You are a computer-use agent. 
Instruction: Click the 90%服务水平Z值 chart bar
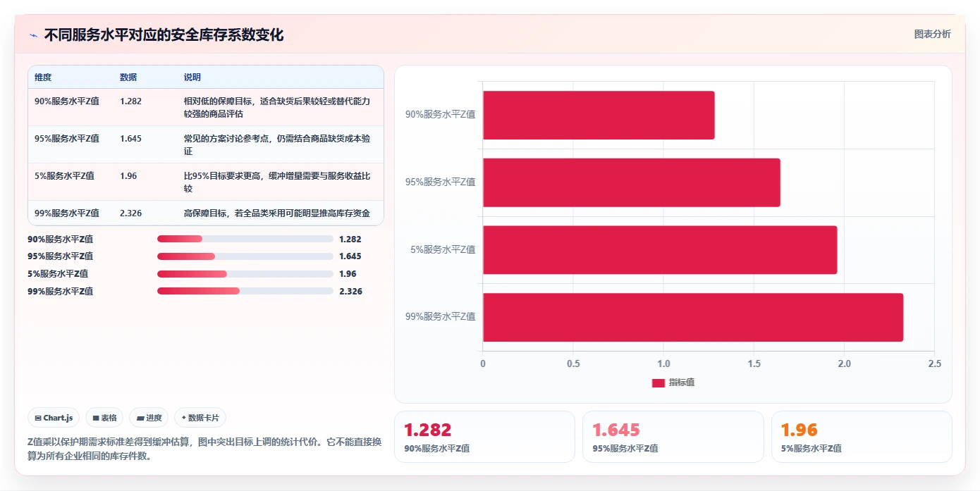pos(599,115)
